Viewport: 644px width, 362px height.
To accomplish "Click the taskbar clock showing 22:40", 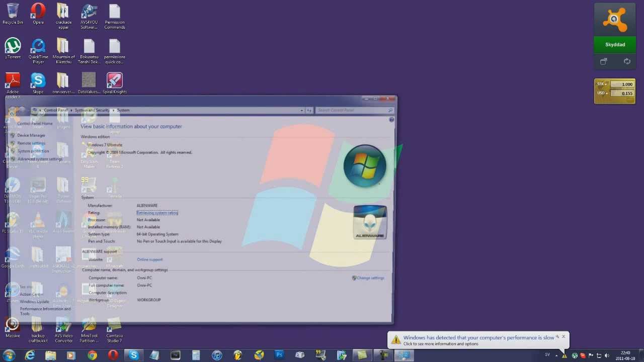I will [626, 355].
